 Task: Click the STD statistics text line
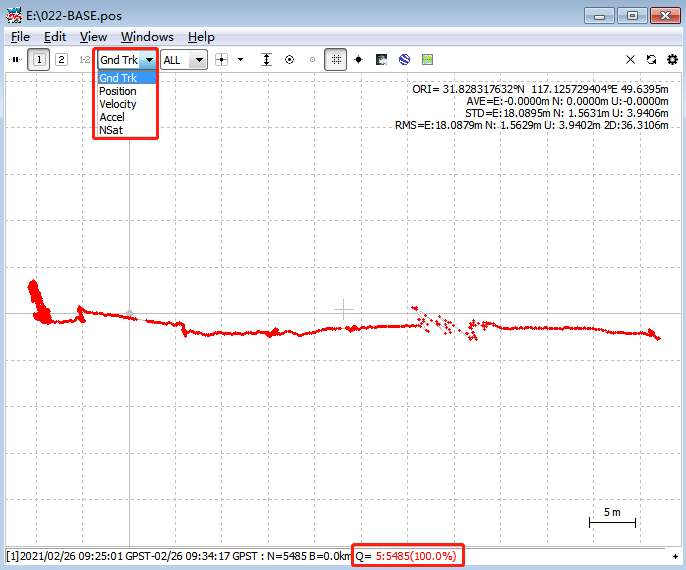click(x=567, y=113)
